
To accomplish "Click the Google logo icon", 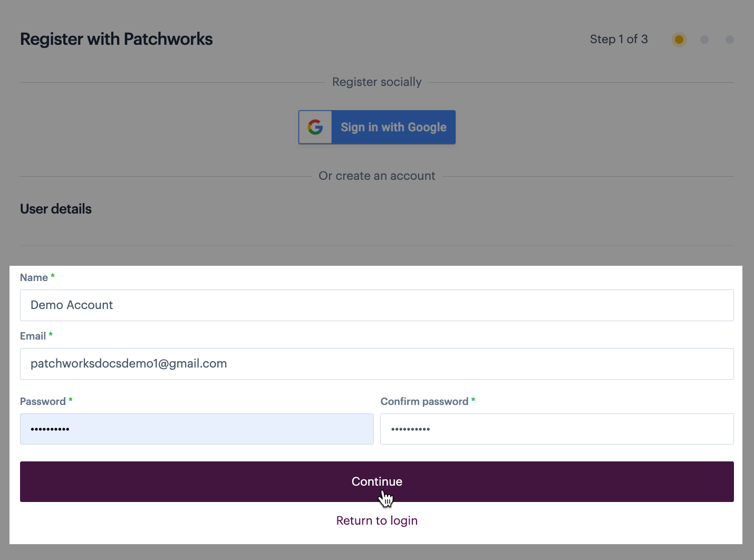I will pos(315,127).
